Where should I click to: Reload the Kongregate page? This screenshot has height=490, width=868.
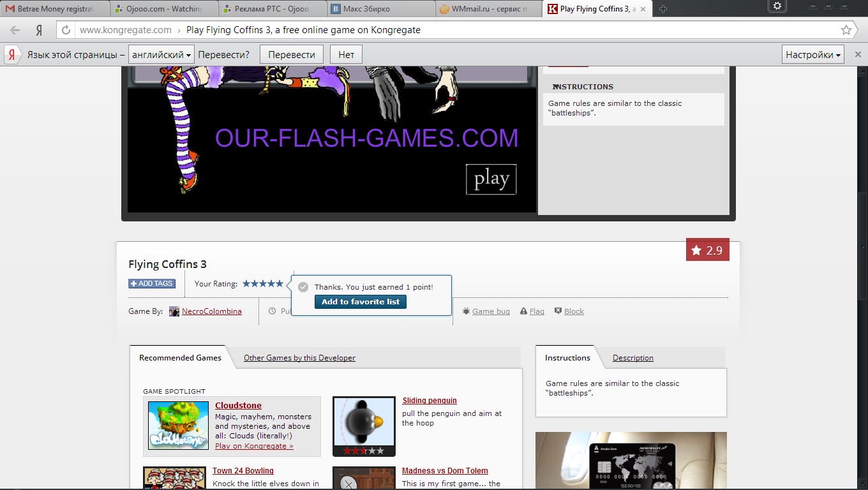pyautogui.click(x=66, y=30)
